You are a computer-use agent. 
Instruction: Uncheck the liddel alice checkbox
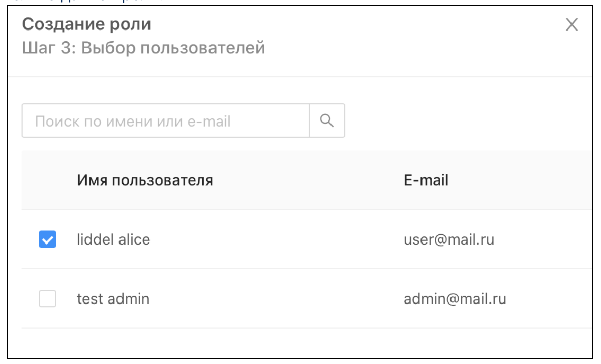click(47, 239)
